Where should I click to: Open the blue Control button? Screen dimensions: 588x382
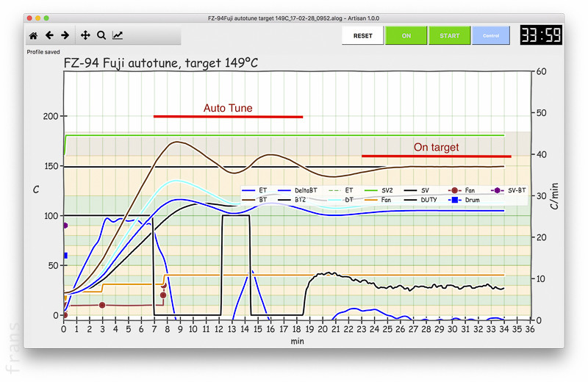(x=492, y=35)
